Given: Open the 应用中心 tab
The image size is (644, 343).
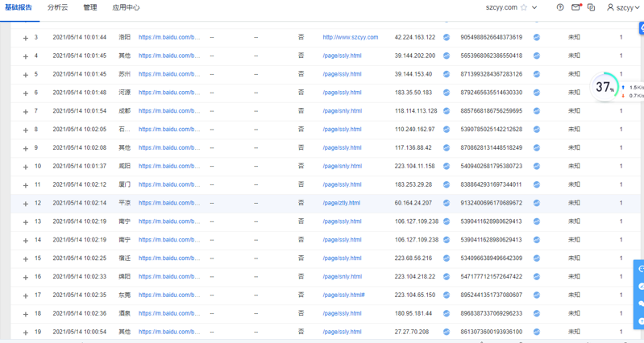Looking at the screenshot, I should 126,7.
